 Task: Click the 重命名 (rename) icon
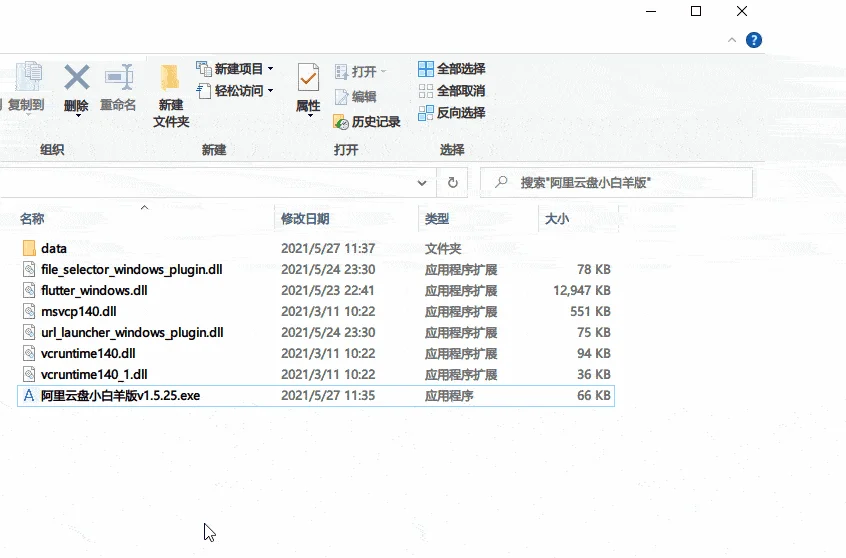coord(119,77)
